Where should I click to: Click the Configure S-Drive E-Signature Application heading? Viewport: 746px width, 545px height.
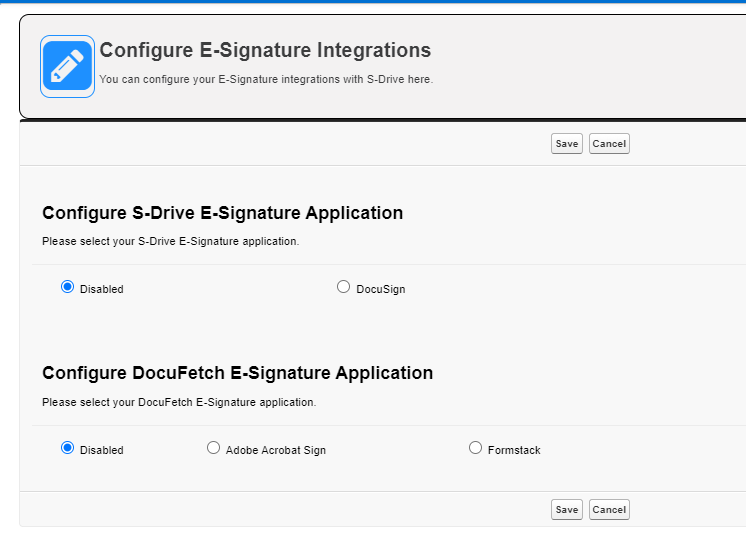tap(222, 213)
